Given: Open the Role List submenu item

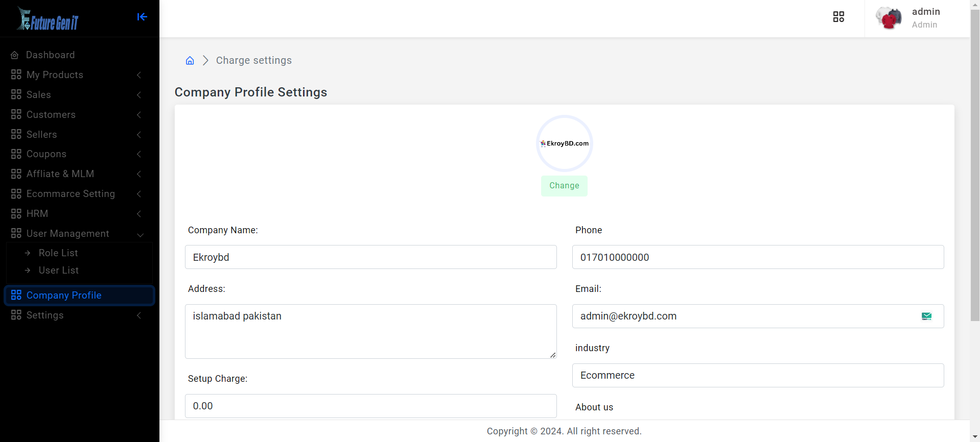Looking at the screenshot, I should 58,253.
